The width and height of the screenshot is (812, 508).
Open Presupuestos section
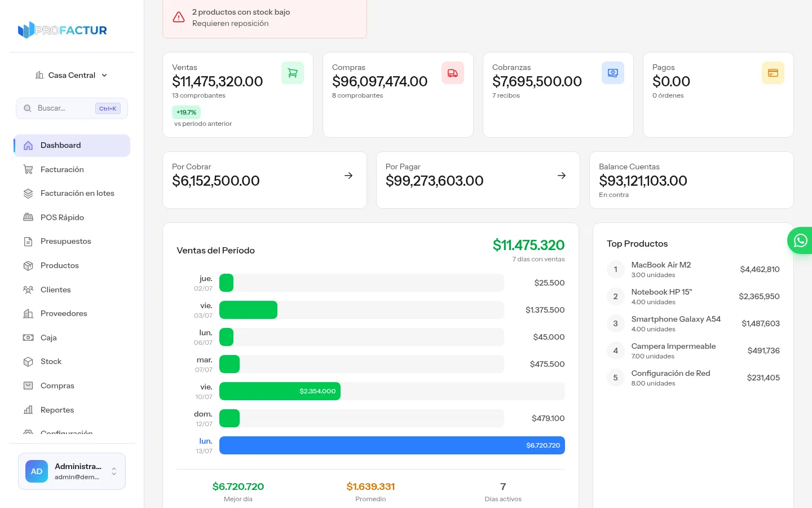[72, 242]
